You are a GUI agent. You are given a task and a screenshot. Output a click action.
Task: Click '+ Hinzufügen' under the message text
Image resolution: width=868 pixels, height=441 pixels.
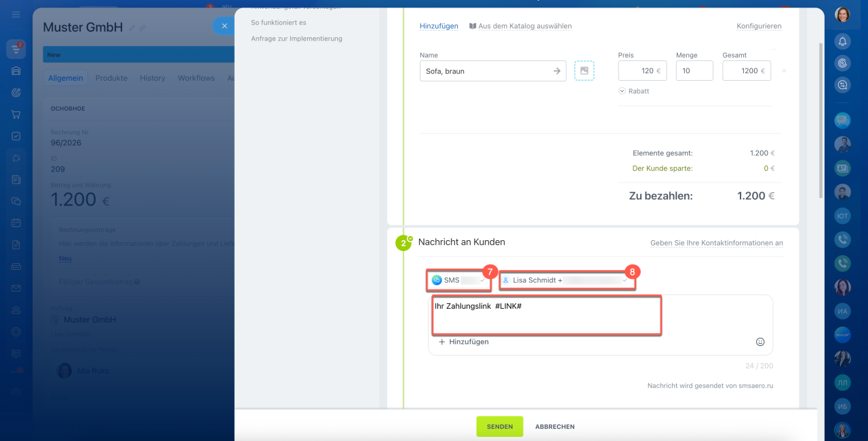[x=464, y=342]
